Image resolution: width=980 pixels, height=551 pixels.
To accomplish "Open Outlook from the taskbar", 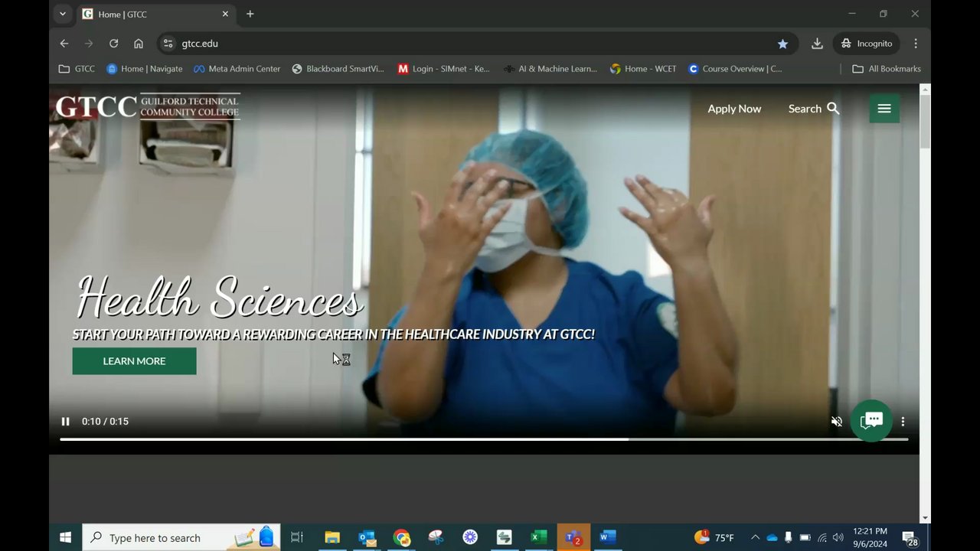I will pyautogui.click(x=367, y=537).
